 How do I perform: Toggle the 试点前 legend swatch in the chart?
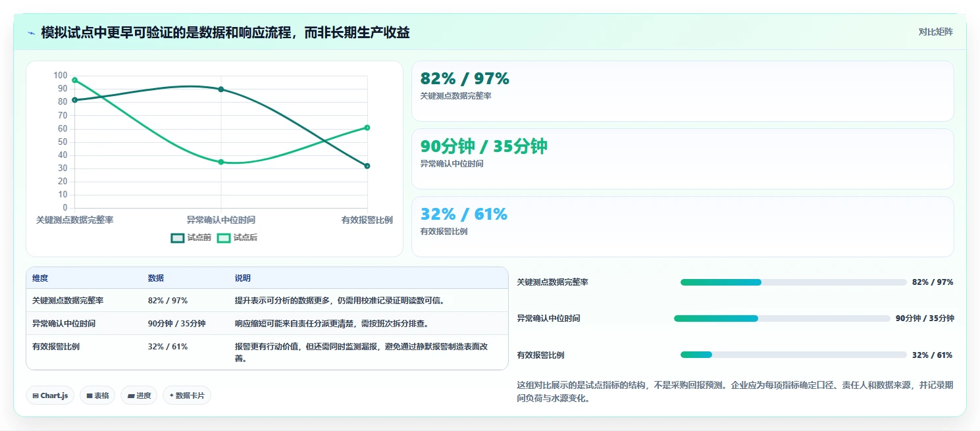178,238
